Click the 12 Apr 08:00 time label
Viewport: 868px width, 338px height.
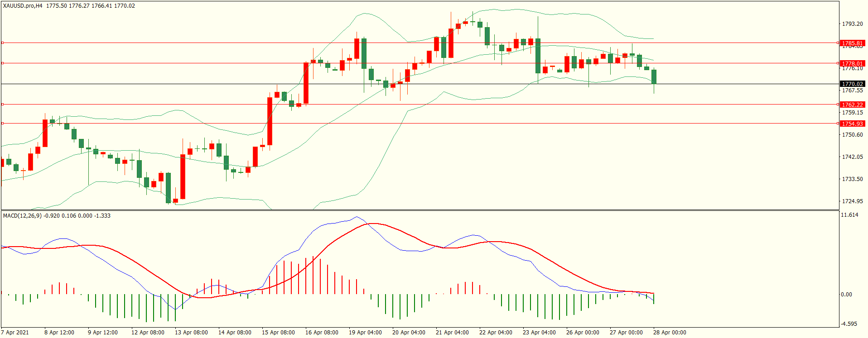pyautogui.click(x=148, y=333)
